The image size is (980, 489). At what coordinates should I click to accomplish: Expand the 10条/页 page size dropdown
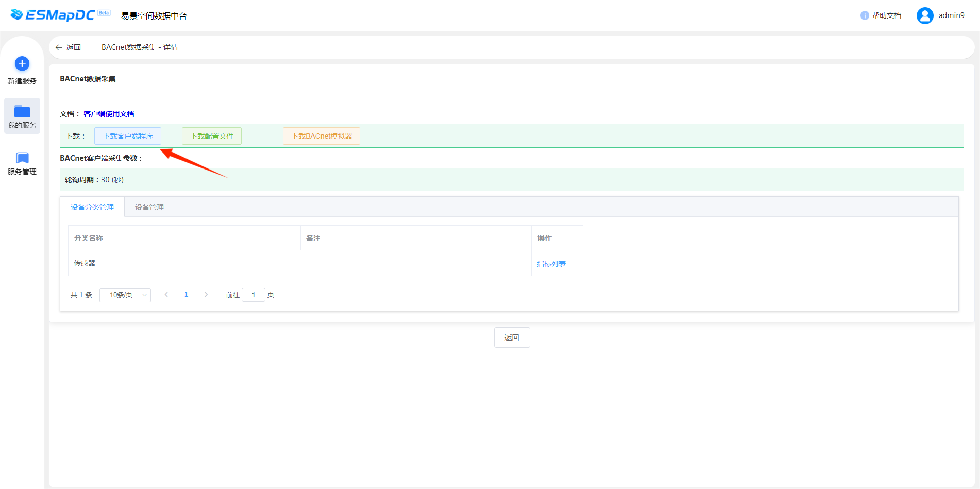125,295
